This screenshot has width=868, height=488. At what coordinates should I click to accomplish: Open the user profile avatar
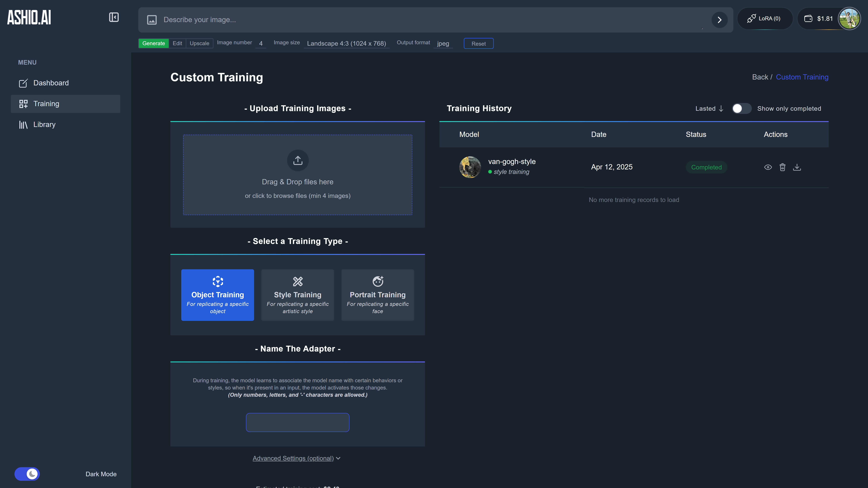point(849,19)
